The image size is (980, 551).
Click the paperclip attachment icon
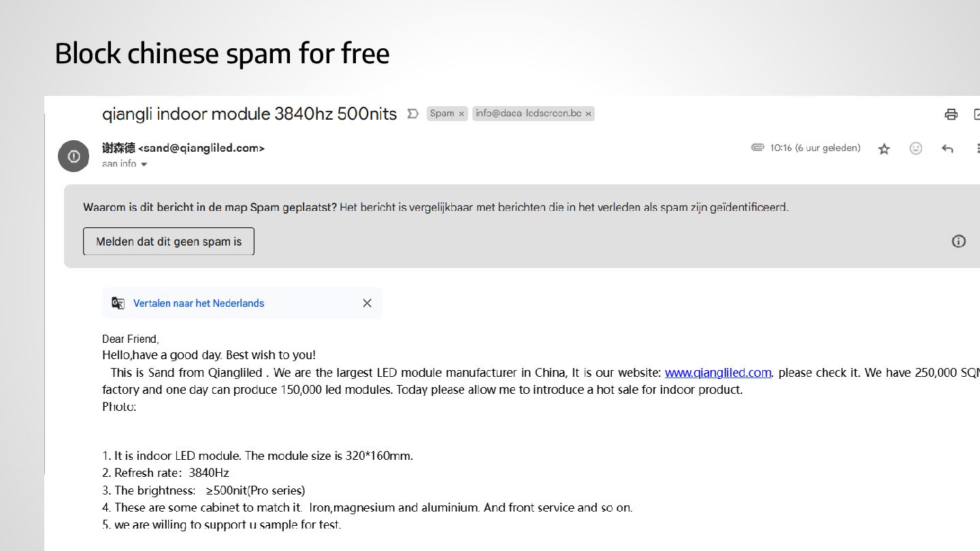click(757, 148)
